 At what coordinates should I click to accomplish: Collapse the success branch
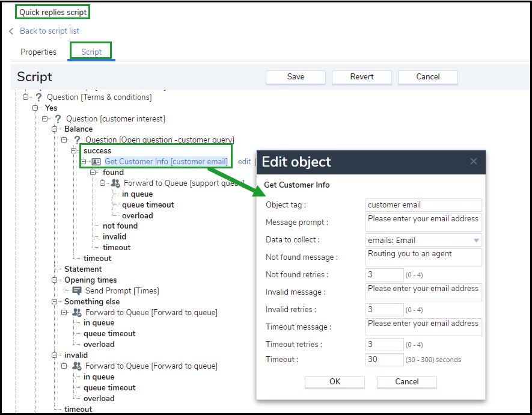[73, 150]
